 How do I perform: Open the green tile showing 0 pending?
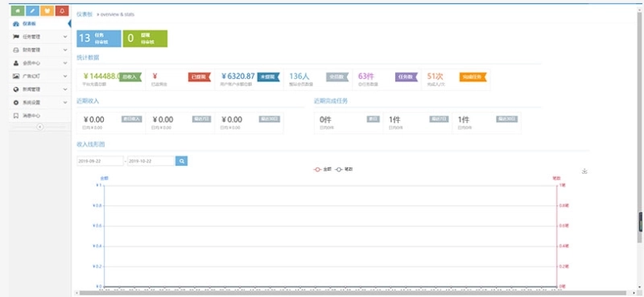point(145,38)
